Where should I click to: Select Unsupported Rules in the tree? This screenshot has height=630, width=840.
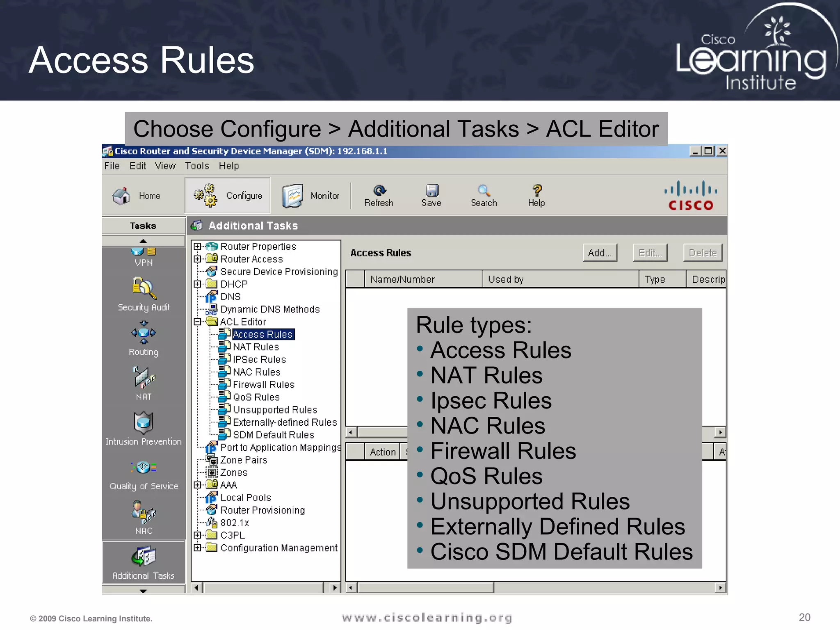[275, 410]
